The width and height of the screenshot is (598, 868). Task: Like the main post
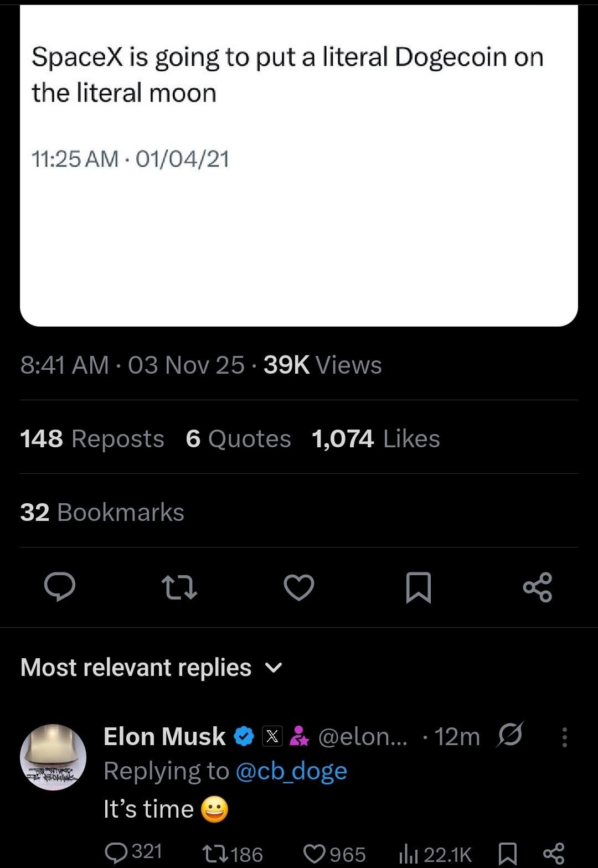coord(299,587)
